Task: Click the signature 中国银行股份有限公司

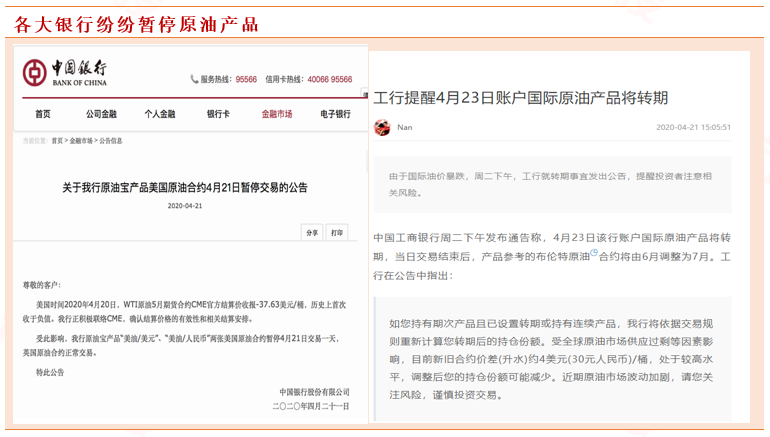Action: point(314,392)
